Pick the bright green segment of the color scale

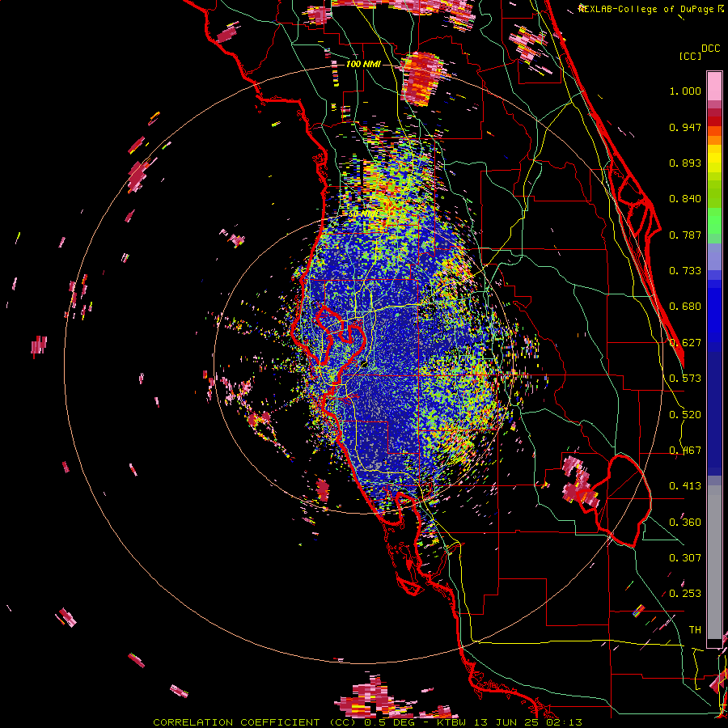pos(714,221)
